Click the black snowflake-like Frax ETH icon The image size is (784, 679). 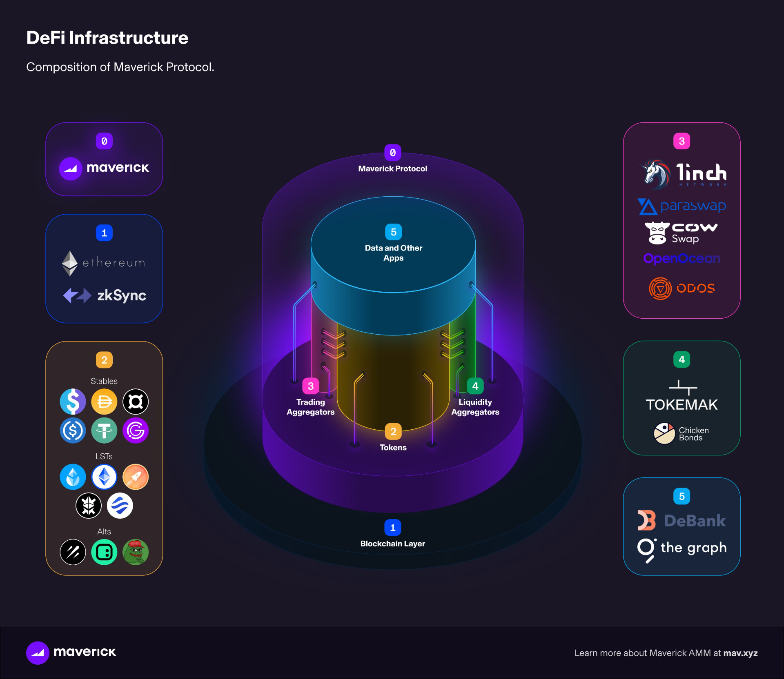[89, 506]
